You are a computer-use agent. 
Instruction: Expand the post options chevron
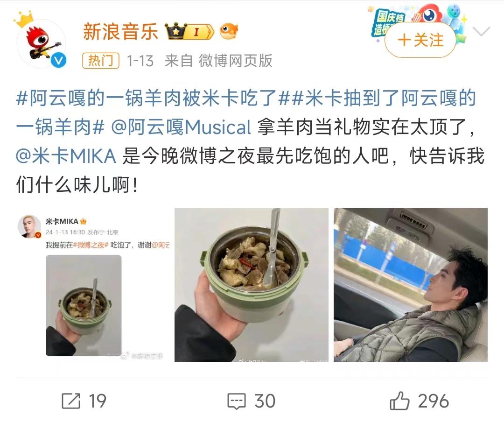coord(481,32)
